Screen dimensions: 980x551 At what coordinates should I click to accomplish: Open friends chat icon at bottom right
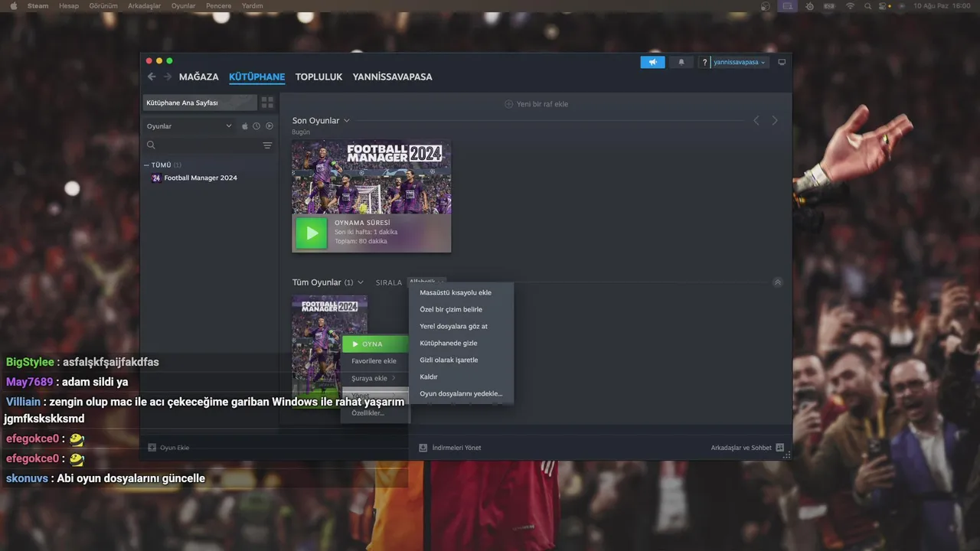pyautogui.click(x=779, y=448)
